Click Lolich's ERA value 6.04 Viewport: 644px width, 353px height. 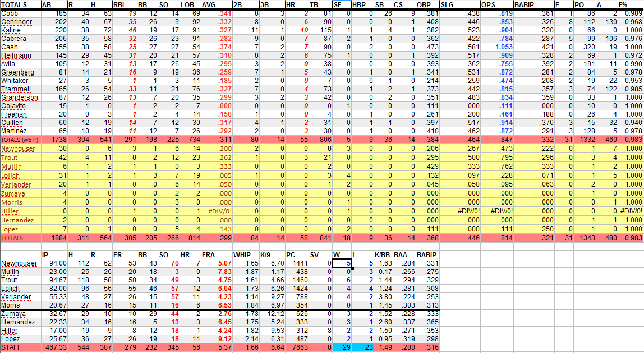tap(217, 289)
